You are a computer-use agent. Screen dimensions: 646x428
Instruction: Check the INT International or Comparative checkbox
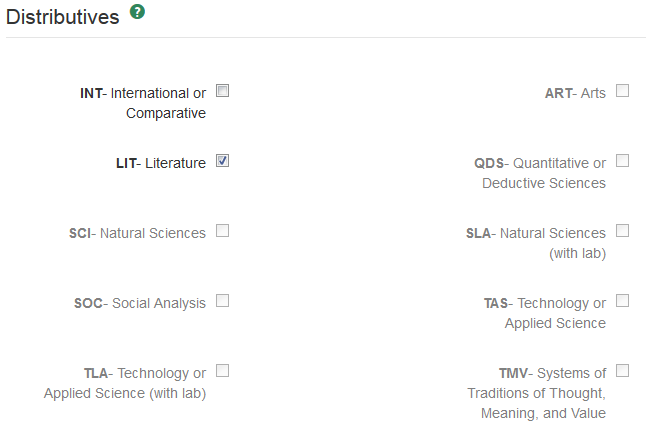[223, 91]
